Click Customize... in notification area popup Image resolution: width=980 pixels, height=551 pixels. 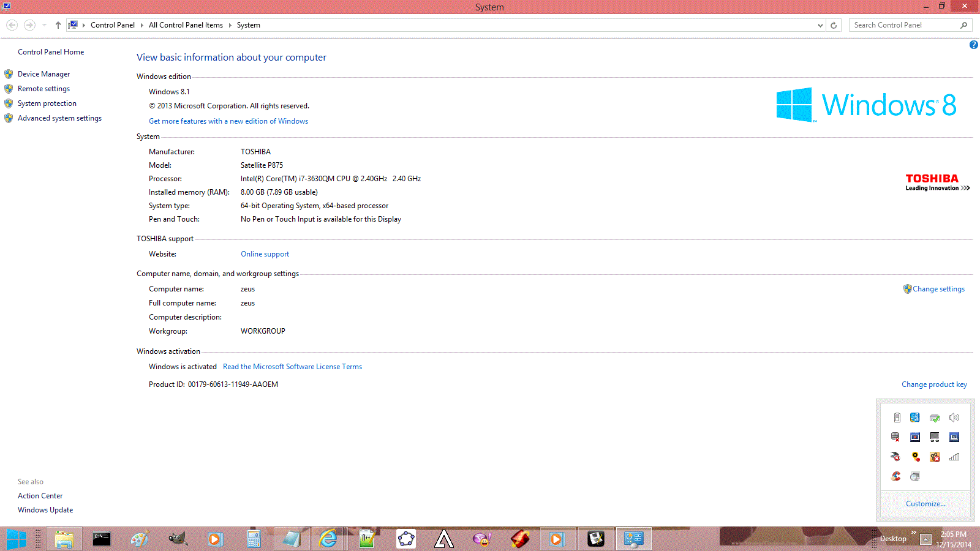[925, 504]
